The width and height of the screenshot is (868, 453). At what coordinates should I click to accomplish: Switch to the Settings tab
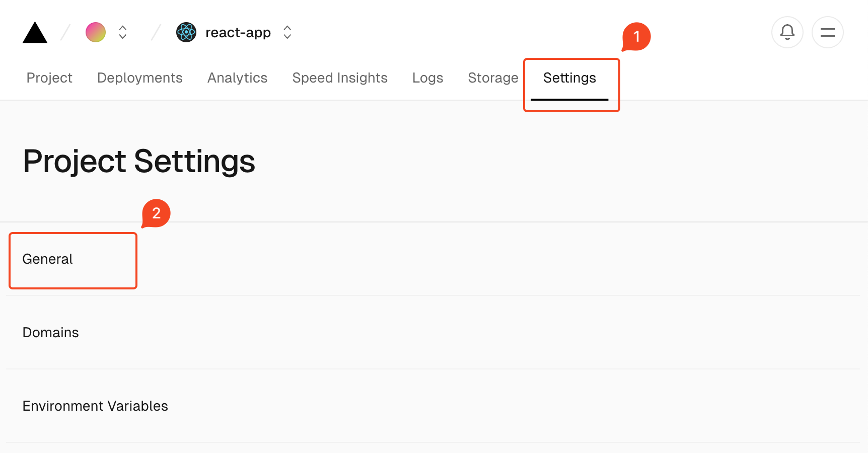click(x=569, y=78)
